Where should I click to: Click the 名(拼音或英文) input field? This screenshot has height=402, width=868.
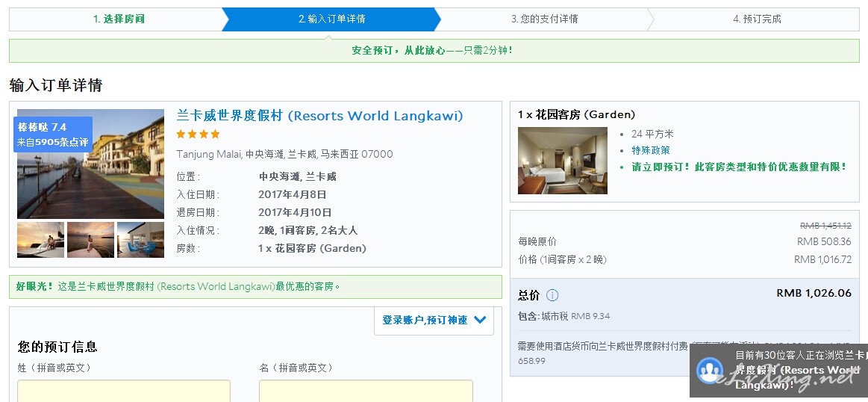point(366,391)
